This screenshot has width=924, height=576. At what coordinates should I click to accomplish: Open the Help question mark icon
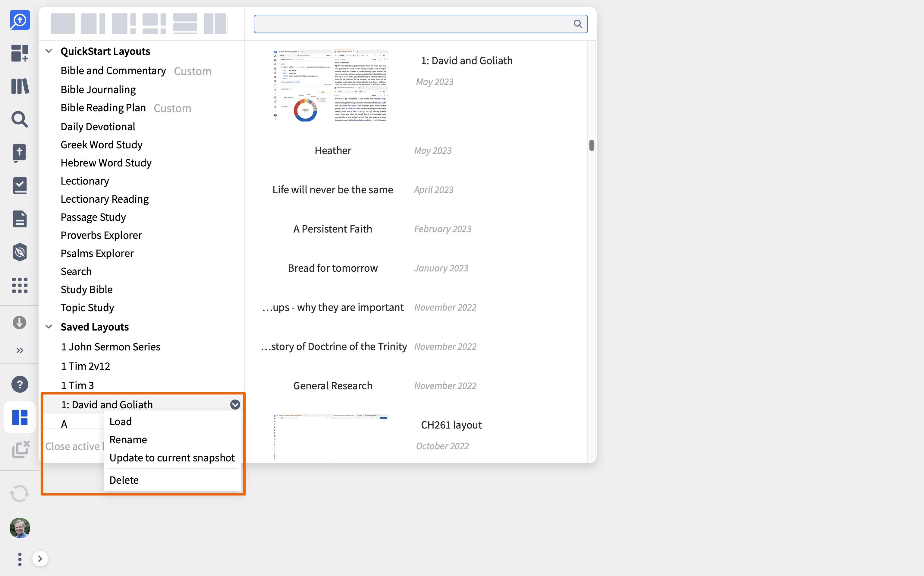(20, 385)
